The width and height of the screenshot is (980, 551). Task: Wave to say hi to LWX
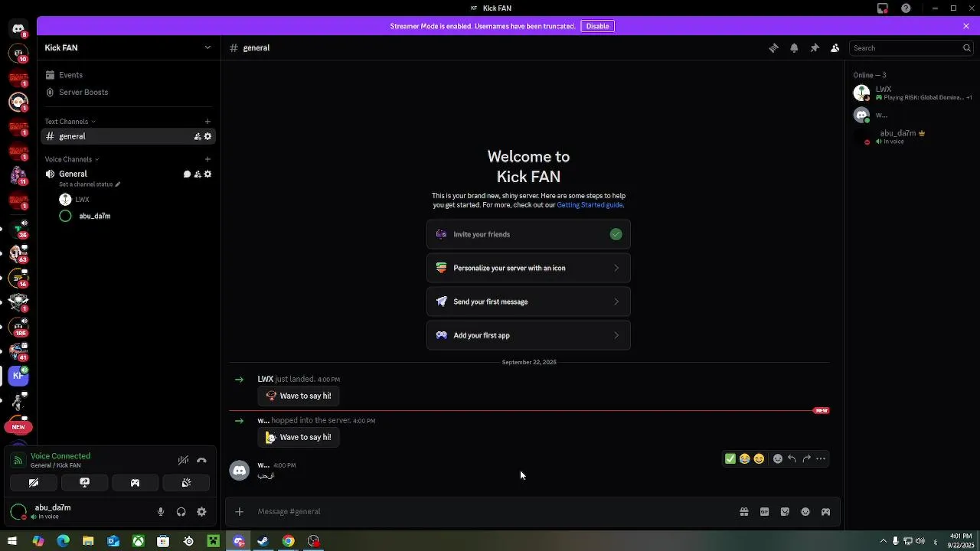click(299, 396)
